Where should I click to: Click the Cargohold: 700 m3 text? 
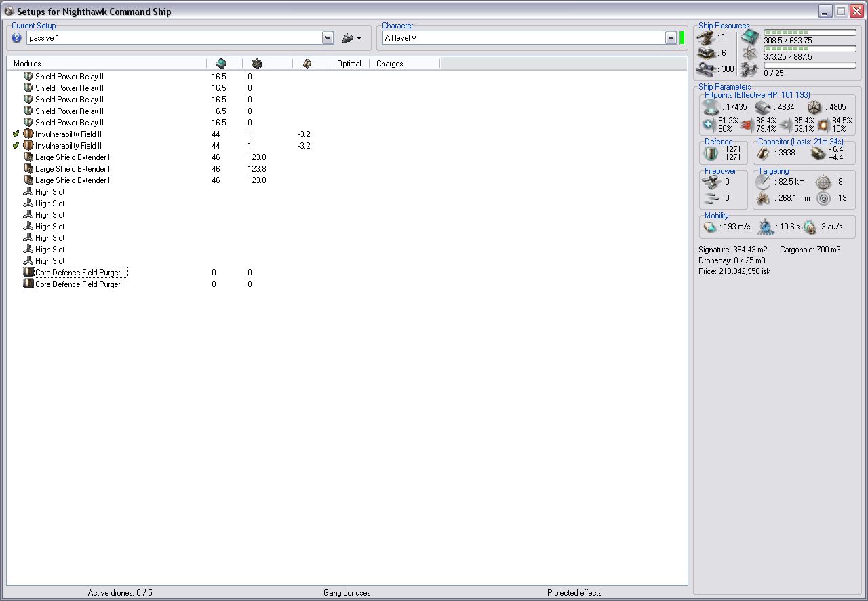[x=810, y=250]
